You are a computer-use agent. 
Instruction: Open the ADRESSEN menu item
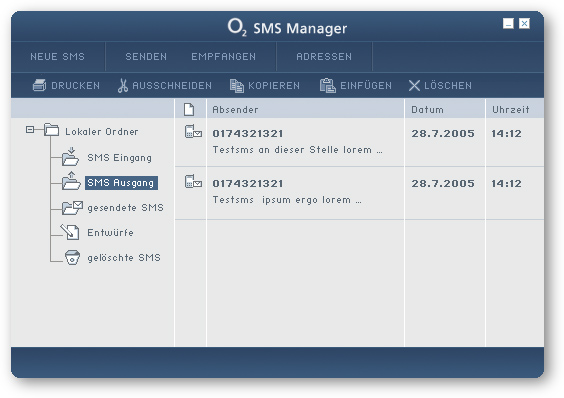[324, 56]
